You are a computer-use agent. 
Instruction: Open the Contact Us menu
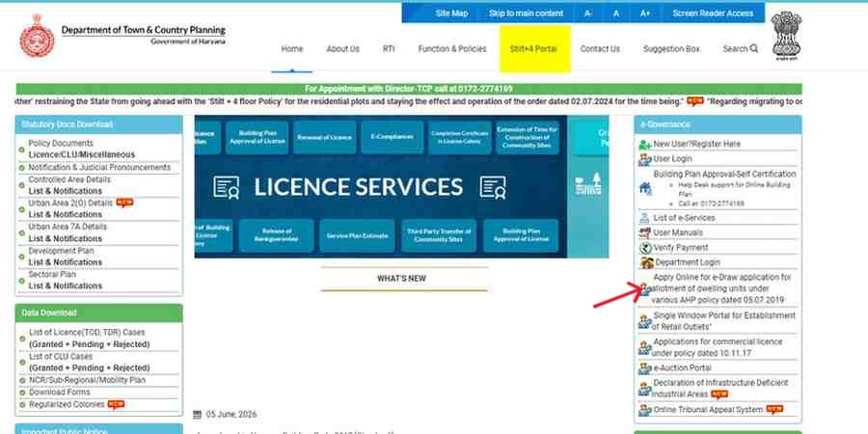tap(600, 49)
